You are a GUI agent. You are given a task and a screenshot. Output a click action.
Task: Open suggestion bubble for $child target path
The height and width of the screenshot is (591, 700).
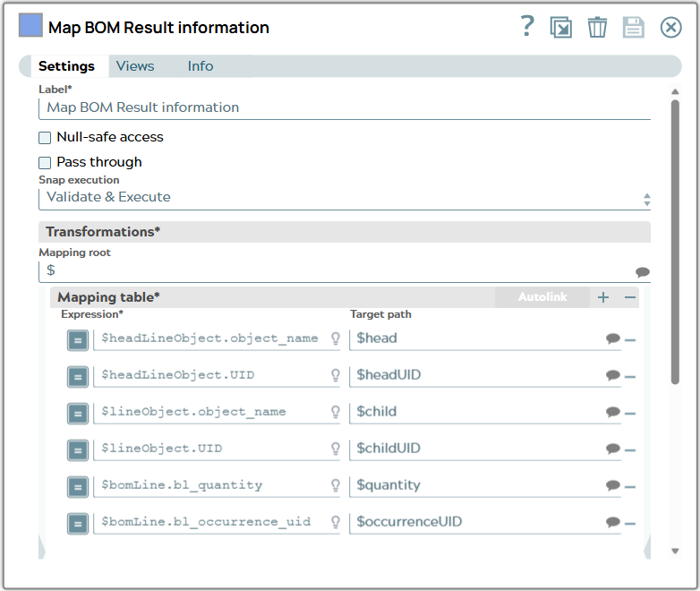click(x=613, y=412)
